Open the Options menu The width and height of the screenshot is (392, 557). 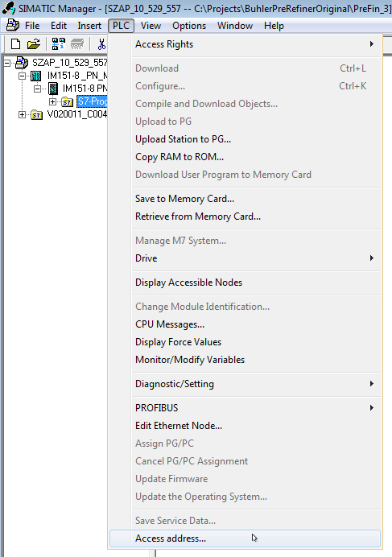189,26
